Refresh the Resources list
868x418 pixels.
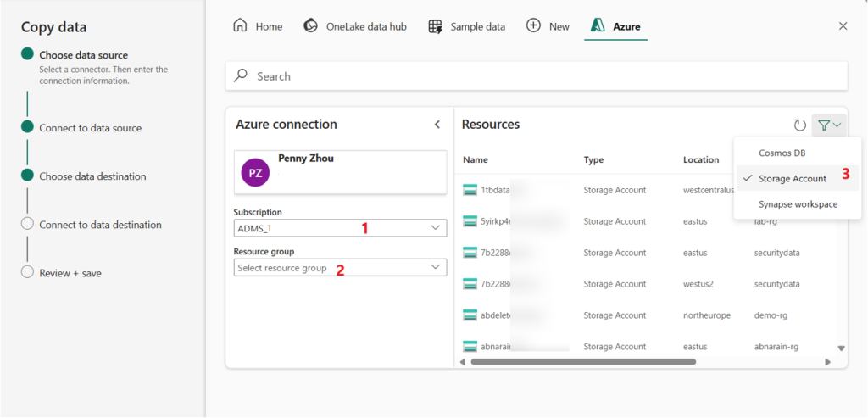click(799, 125)
